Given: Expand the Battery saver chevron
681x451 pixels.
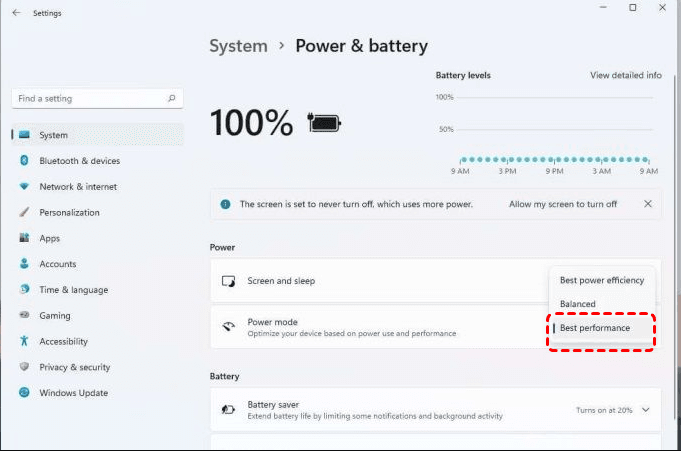Looking at the screenshot, I should tap(645, 410).
